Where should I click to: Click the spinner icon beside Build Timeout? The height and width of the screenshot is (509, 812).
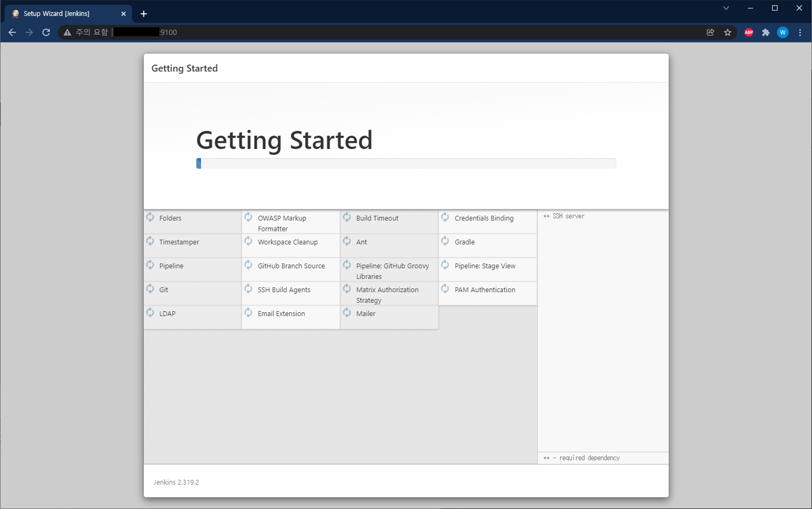[347, 217]
